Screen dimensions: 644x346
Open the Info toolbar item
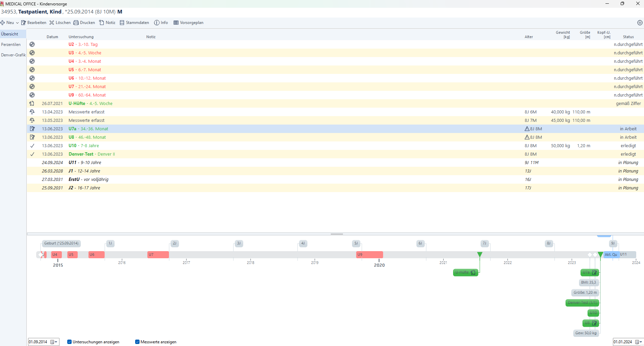pos(161,23)
